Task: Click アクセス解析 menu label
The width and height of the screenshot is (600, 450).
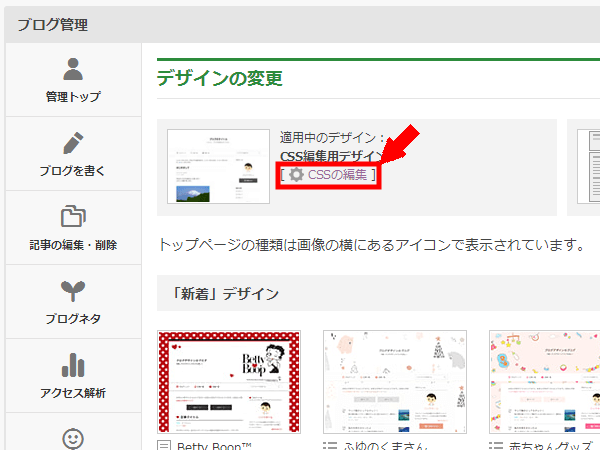Action: [73, 393]
